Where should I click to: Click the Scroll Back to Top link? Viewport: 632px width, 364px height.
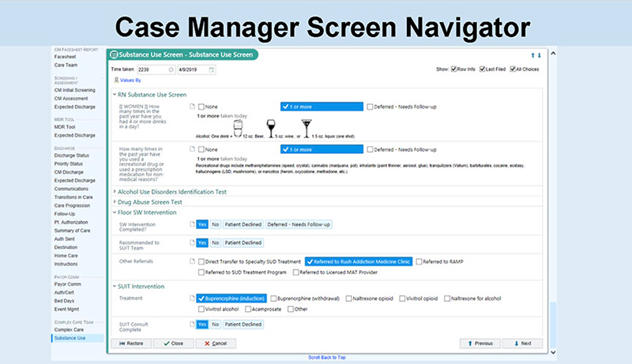326,358
